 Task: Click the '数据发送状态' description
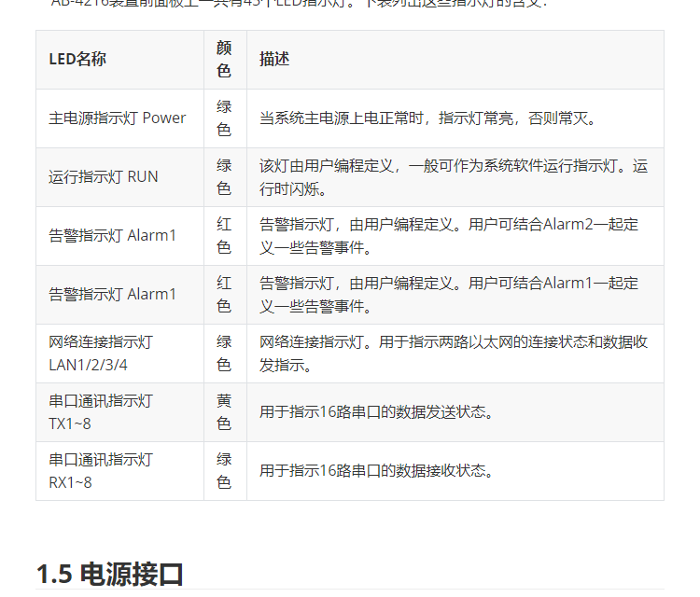click(x=376, y=411)
